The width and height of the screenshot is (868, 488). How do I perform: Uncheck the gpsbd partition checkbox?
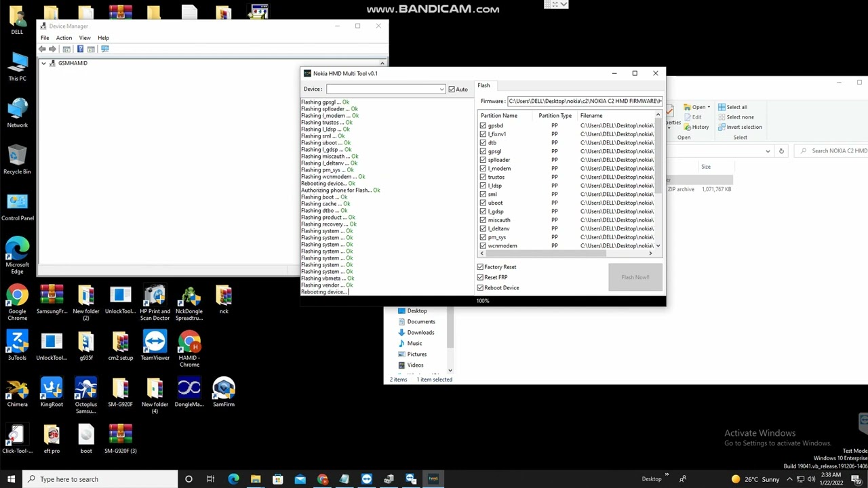point(483,125)
